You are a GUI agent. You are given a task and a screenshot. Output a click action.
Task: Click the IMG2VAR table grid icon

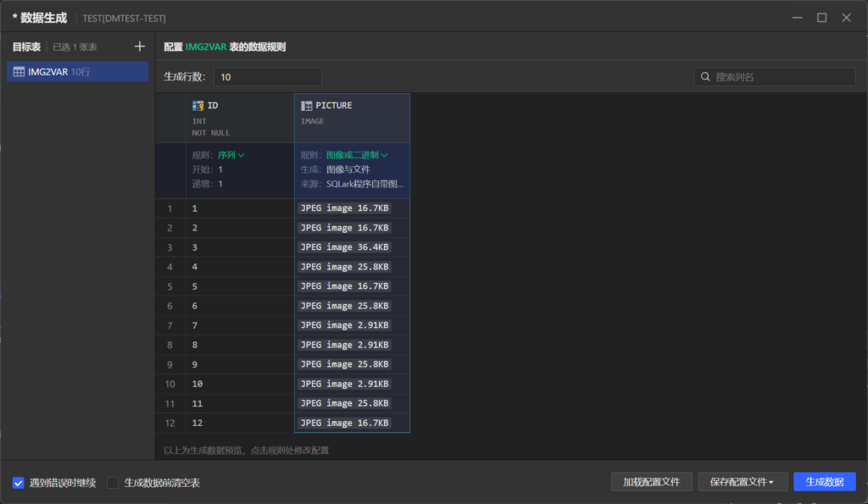[x=19, y=72]
